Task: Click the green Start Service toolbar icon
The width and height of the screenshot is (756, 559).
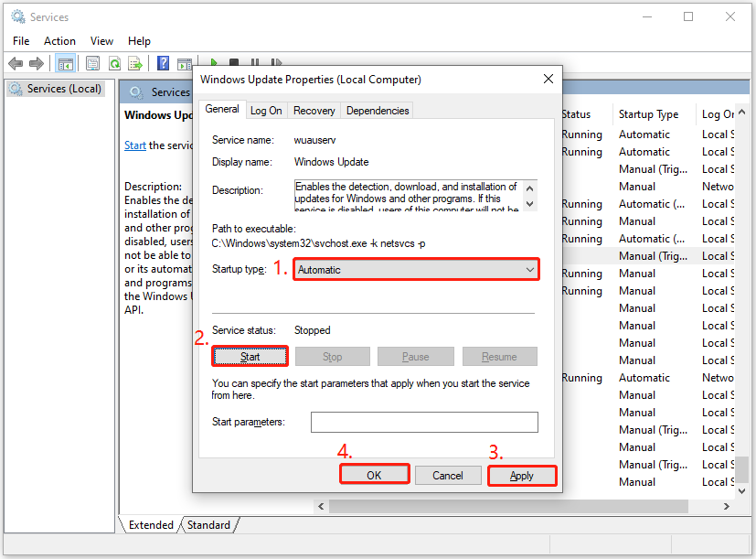Action: click(214, 63)
